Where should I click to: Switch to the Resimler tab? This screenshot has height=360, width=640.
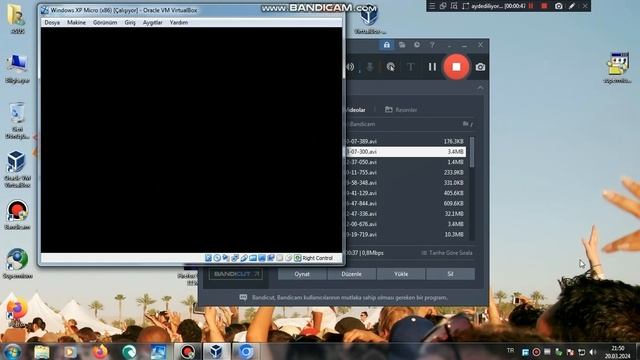(401, 110)
